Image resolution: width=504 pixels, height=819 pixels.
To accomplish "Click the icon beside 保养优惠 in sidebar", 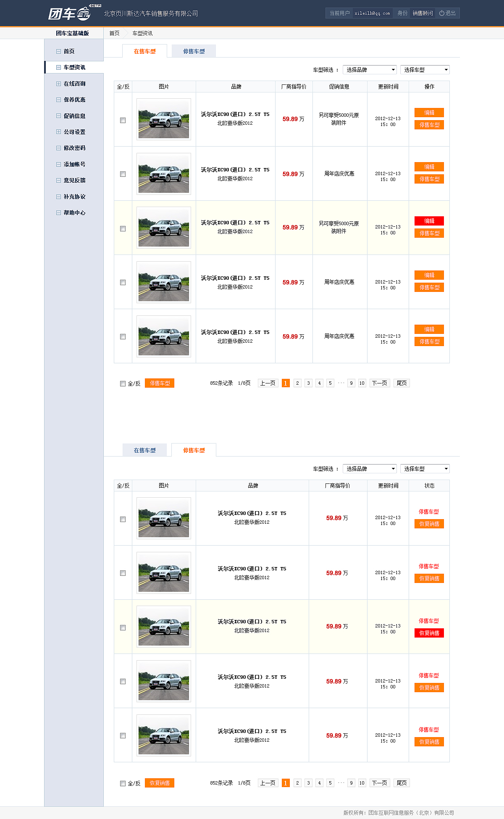I will tap(58, 100).
